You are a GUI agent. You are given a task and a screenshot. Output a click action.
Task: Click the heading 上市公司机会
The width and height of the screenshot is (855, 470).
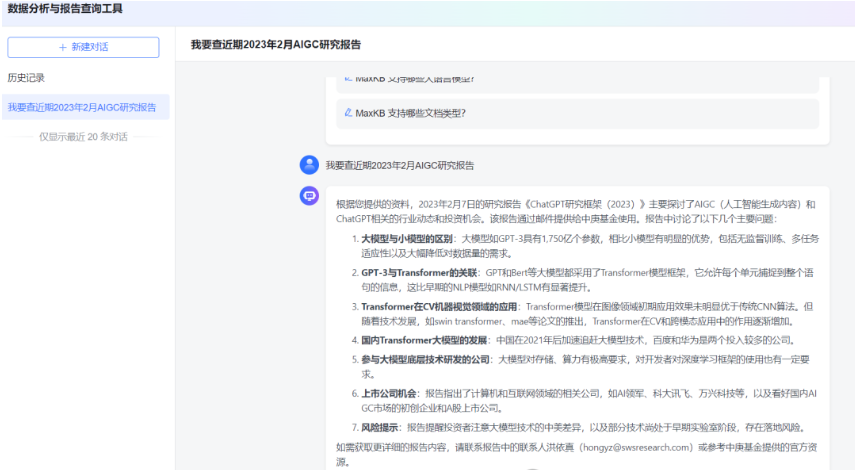(389, 394)
